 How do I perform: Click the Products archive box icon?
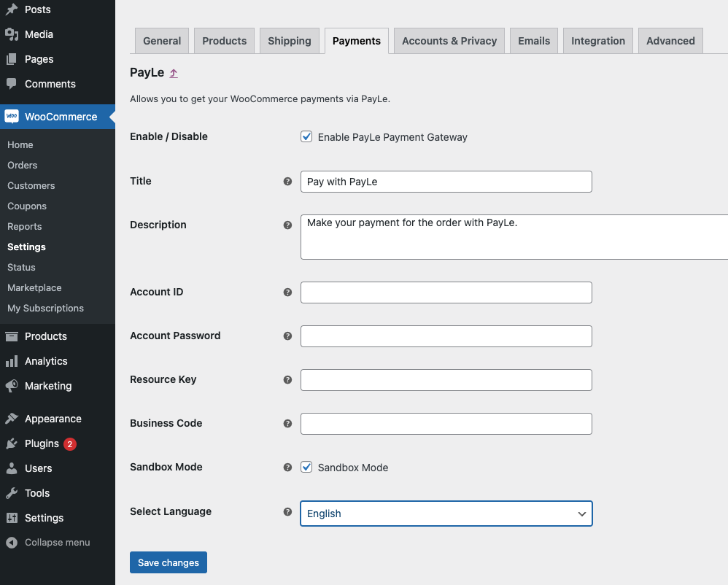(12, 336)
